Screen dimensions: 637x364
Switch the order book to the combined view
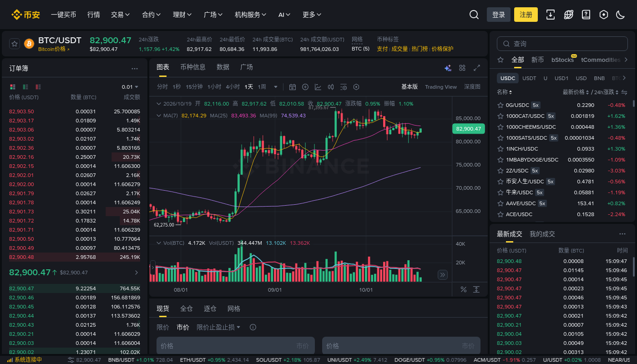[x=12, y=86]
